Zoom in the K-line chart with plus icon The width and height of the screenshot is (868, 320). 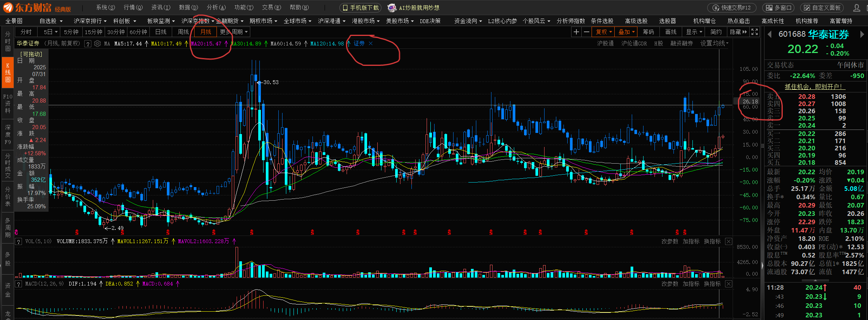pos(576,32)
